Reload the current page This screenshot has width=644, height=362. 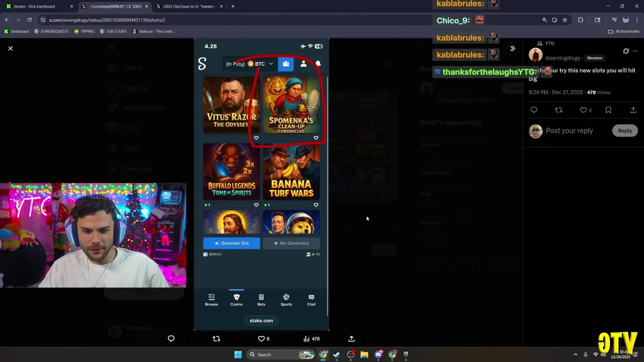pos(29,20)
